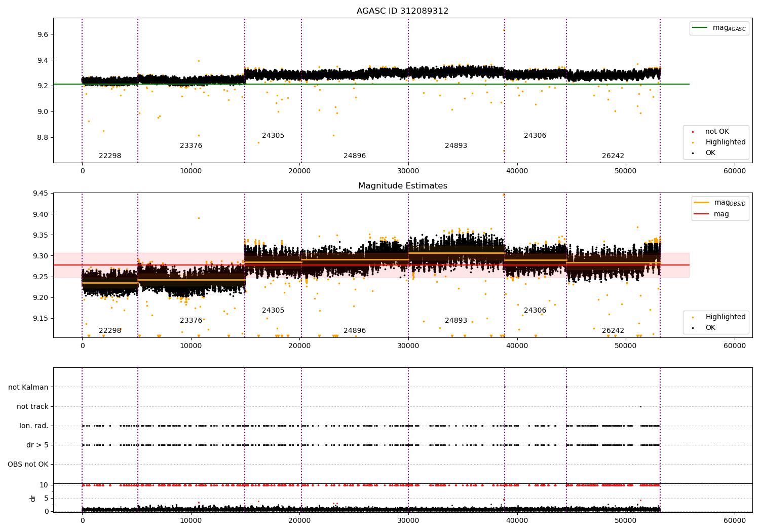Click the red line sample beside 'mag' legend entry
This screenshot has height=532, width=760.
pos(701,214)
